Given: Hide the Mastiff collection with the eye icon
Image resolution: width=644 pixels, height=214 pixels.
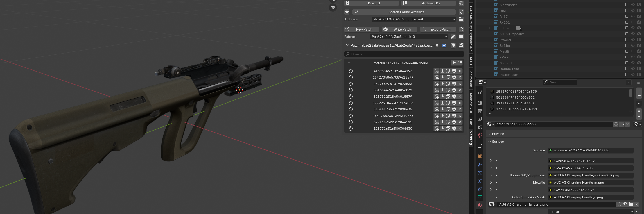Looking at the screenshot, I should pyautogui.click(x=633, y=51).
